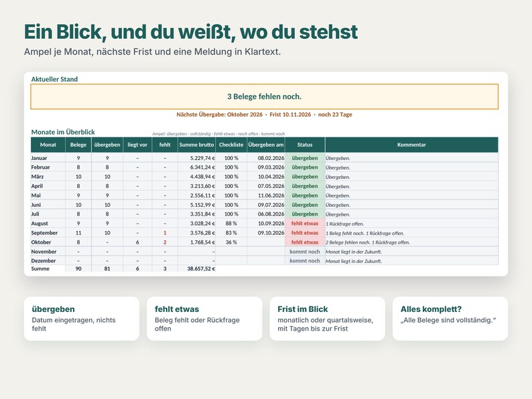Image resolution: width=532 pixels, height=399 pixels.
Task: Click the 'kommt noch' status in November row
Action: click(305, 252)
